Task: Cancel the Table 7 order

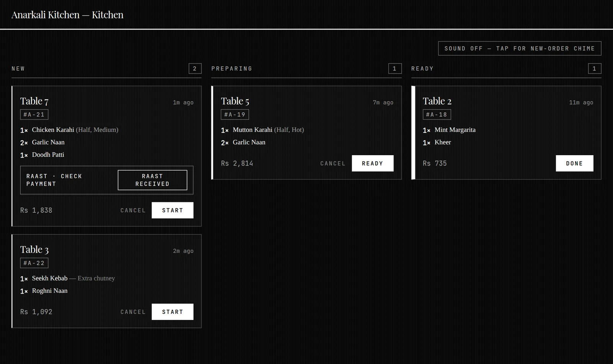Action: (x=133, y=210)
